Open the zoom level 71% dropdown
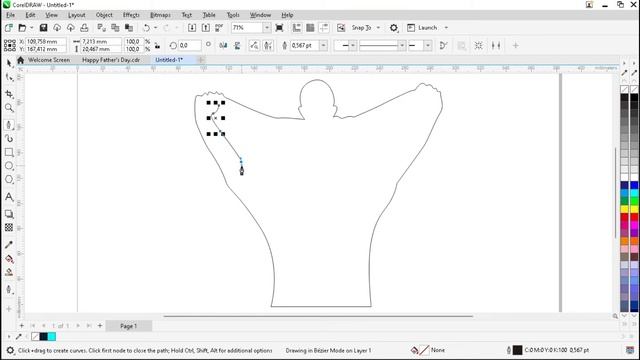This screenshot has height=360, width=640. coord(267,28)
